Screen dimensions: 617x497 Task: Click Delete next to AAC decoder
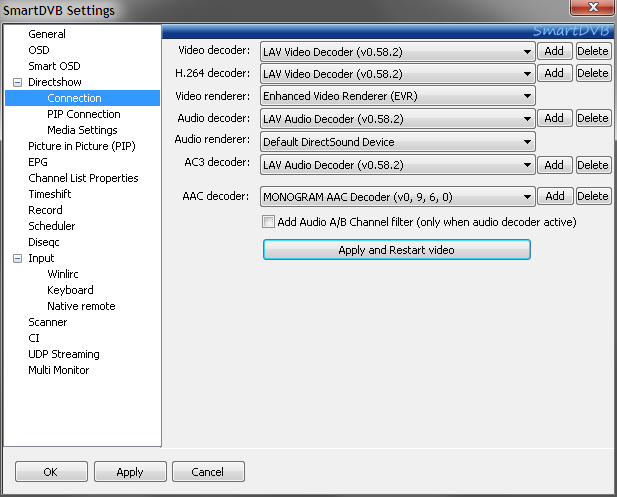tap(593, 196)
